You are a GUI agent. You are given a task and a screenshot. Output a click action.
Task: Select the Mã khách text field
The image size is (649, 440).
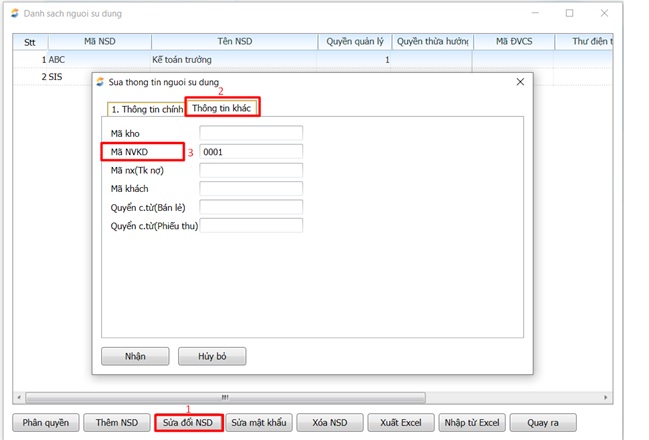(x=250, y=188)
